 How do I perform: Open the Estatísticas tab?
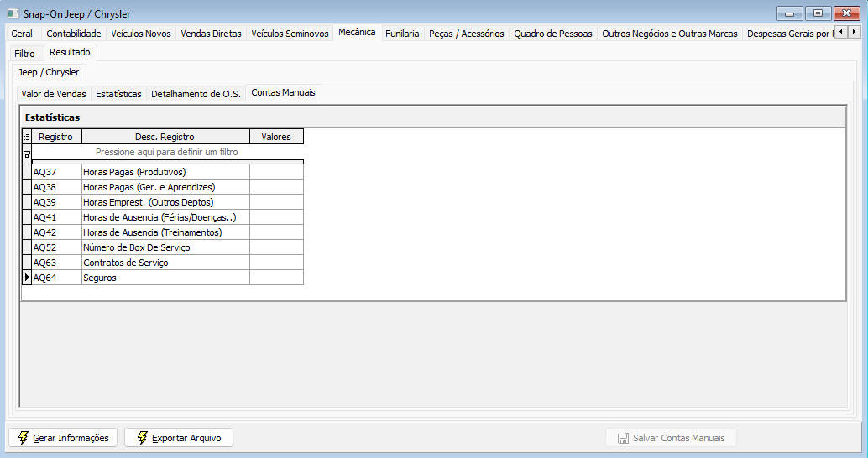click(118, 93)
